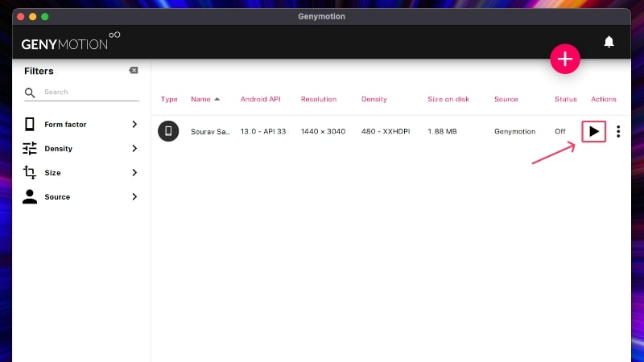
Task: Focus the filter Search field
Action: (91, 92)
